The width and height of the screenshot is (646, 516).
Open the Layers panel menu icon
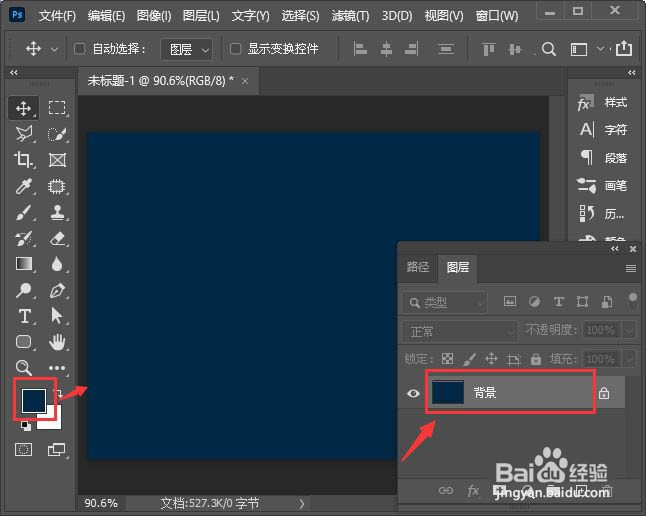631,268
